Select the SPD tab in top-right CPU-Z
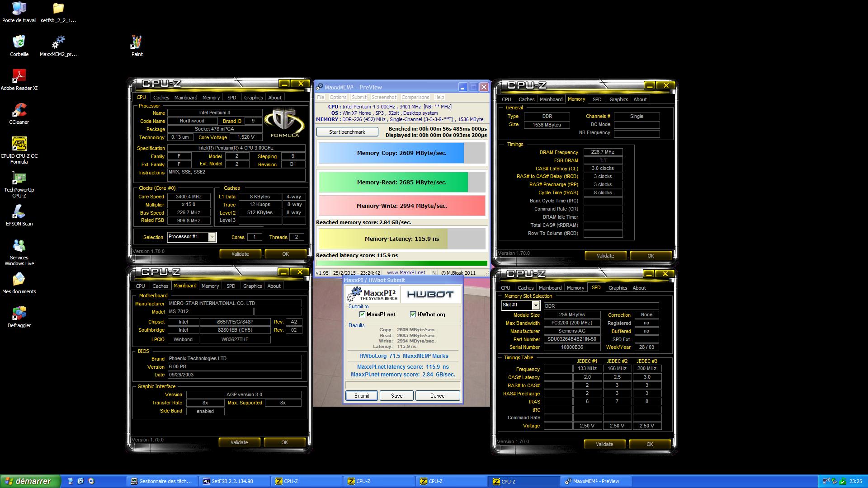This screenshot has height=488, width=868. tap(597, 99)
